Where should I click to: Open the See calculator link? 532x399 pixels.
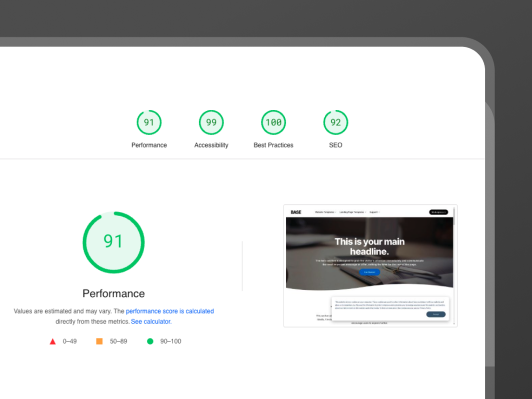pos(151,321)
